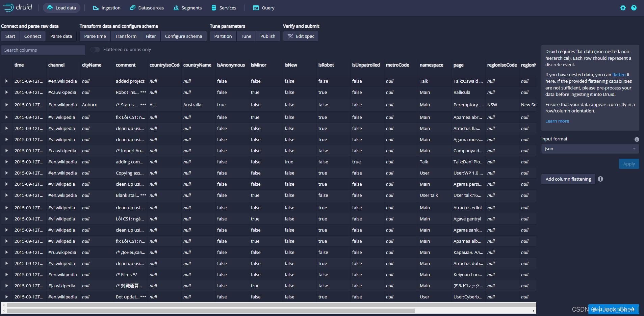644x316 pixels.
Task: Click the horizontal scrollbar thumb
Action: (211, 311)
